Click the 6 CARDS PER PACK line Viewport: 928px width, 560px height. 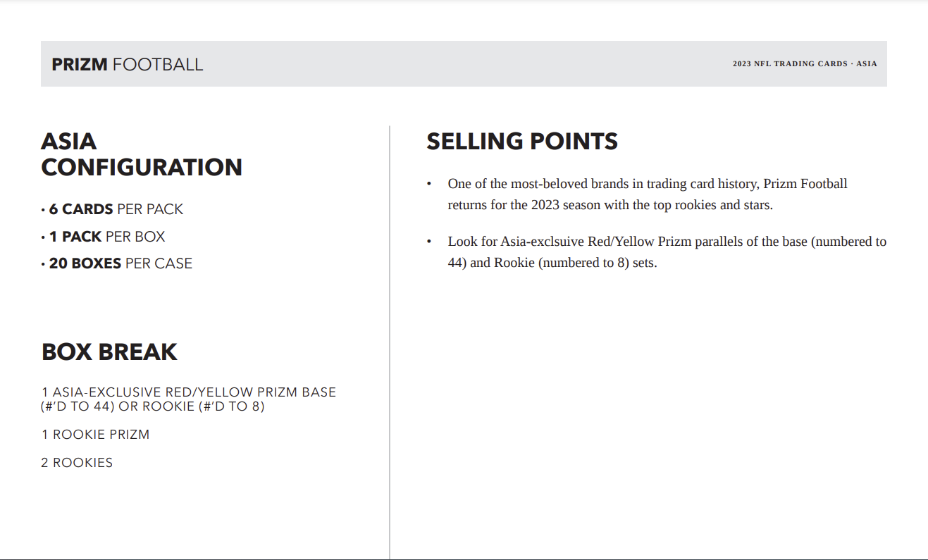116,209
